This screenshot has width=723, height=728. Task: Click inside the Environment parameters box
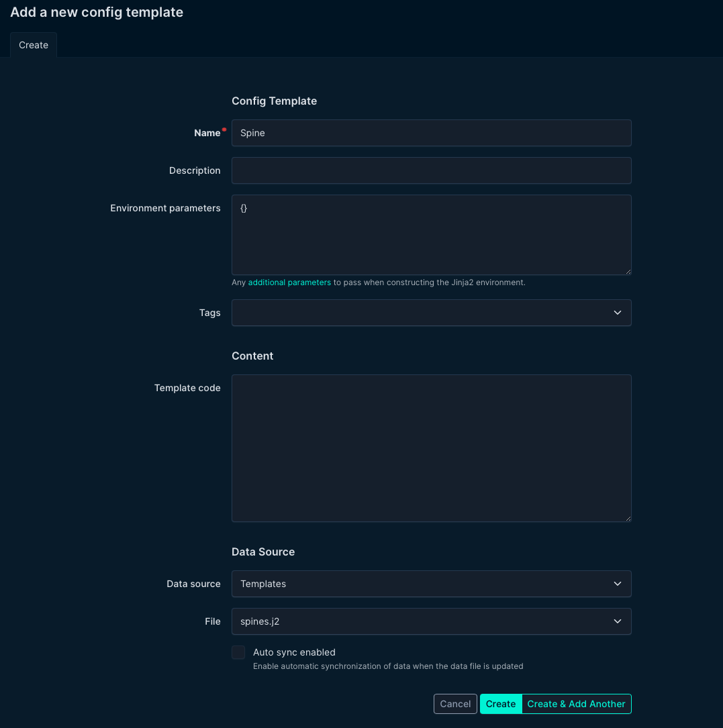tap(431, 235)
